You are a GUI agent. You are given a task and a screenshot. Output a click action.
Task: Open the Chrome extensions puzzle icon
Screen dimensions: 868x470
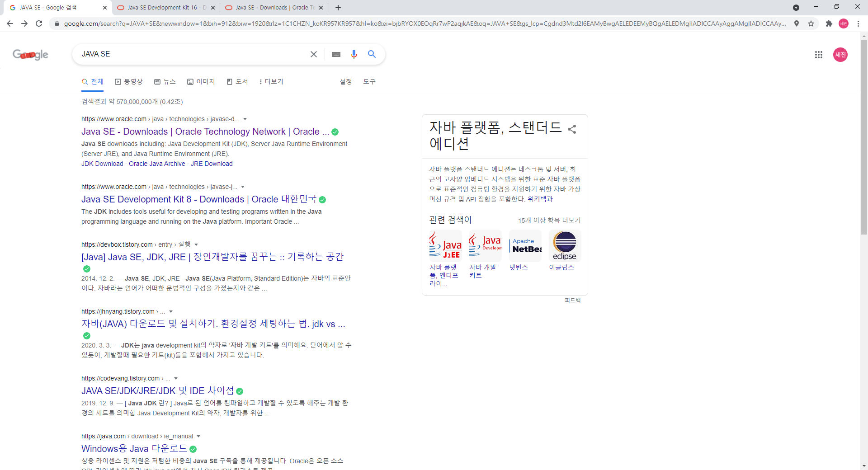[x=829, y=23]
